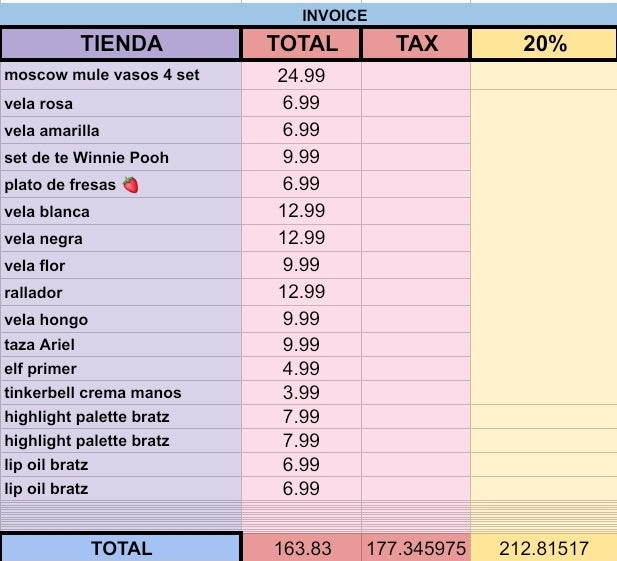Click the vela hongo item cell
Image resolution: width=617 pixels, height=561 pixels.
pyautogui.click(x=121, y=320)
